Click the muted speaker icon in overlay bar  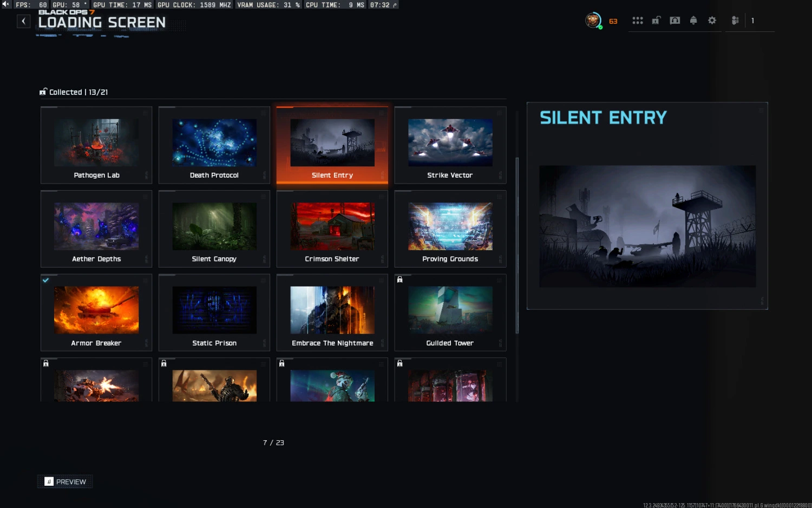tap(6, 4)
